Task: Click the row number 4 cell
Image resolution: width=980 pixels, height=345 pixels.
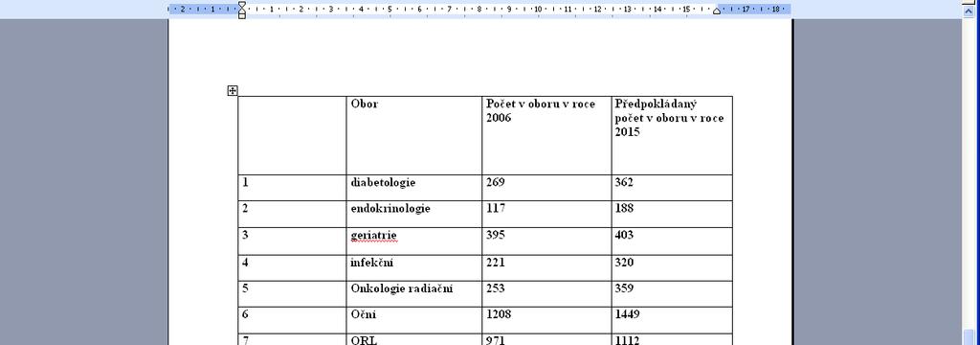Action: [x=292, y=268]
